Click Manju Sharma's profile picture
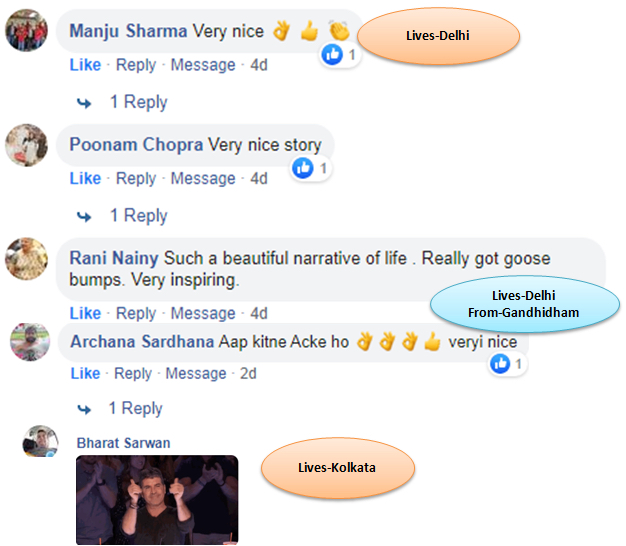Image resolution: width=626 pixels, height=546 pixels. tap(27, 31)
